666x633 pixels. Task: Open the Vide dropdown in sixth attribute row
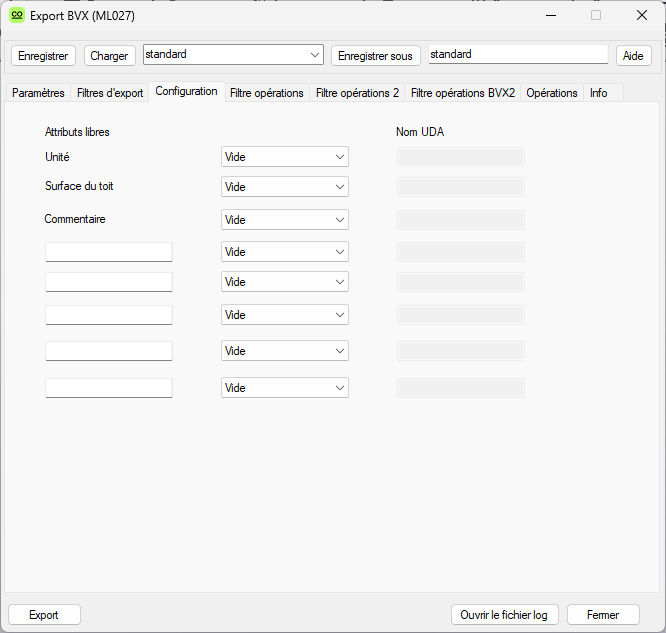[x=285, y=315]
